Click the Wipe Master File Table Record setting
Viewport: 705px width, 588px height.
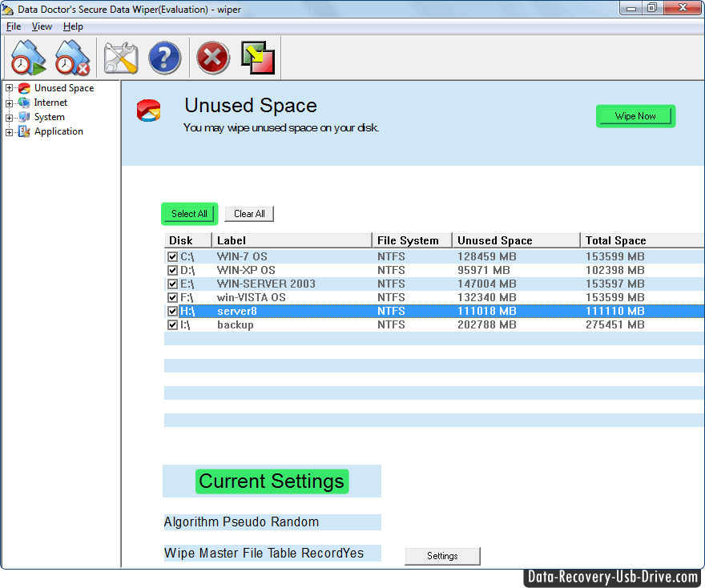click(264, 553)
